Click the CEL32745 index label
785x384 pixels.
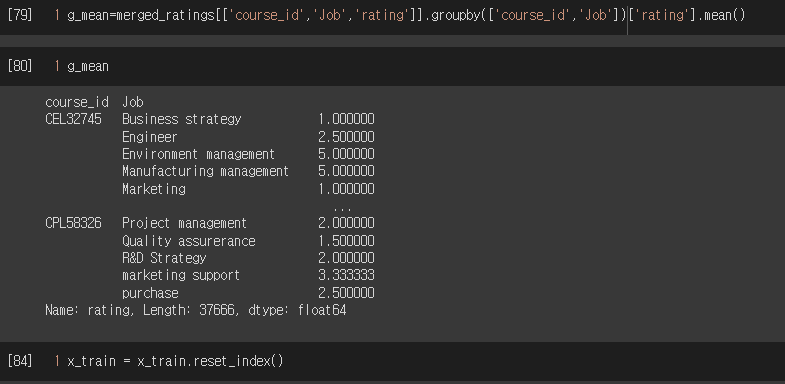tap(73, 119)
